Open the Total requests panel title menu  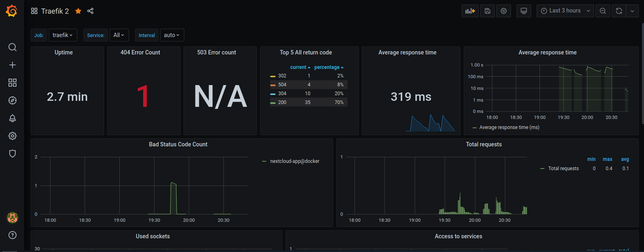click(x=484, y=144)
